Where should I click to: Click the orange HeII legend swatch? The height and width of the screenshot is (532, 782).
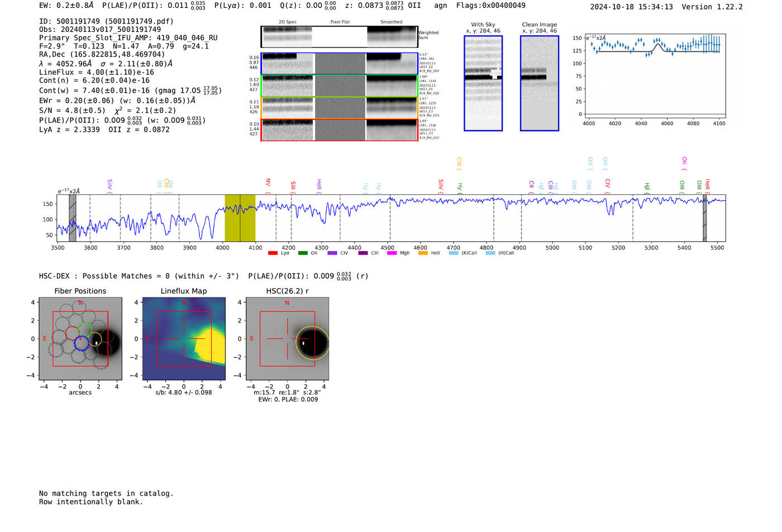point(423,253)
